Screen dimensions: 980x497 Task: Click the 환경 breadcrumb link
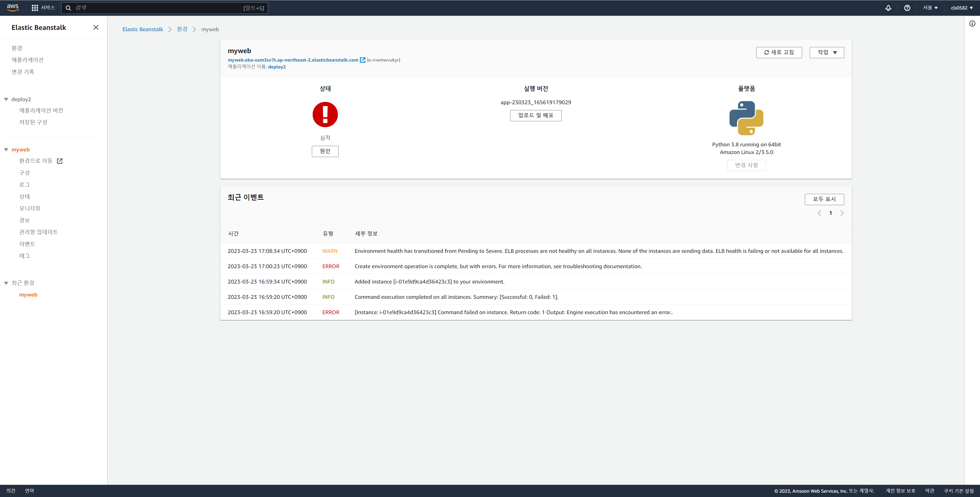pos(182,29)
